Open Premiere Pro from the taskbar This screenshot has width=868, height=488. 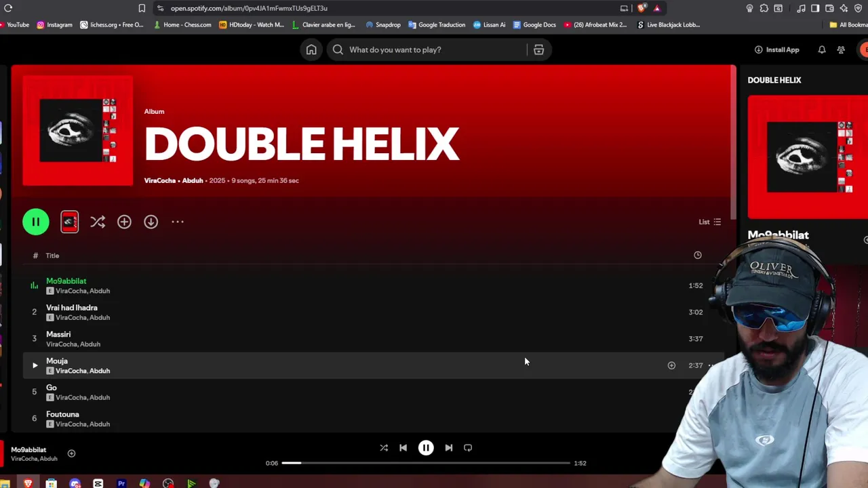click(121, 483)
